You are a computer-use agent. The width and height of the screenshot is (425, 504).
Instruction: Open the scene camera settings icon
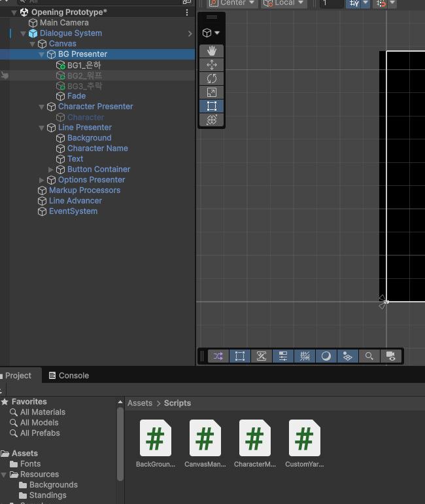390,356
